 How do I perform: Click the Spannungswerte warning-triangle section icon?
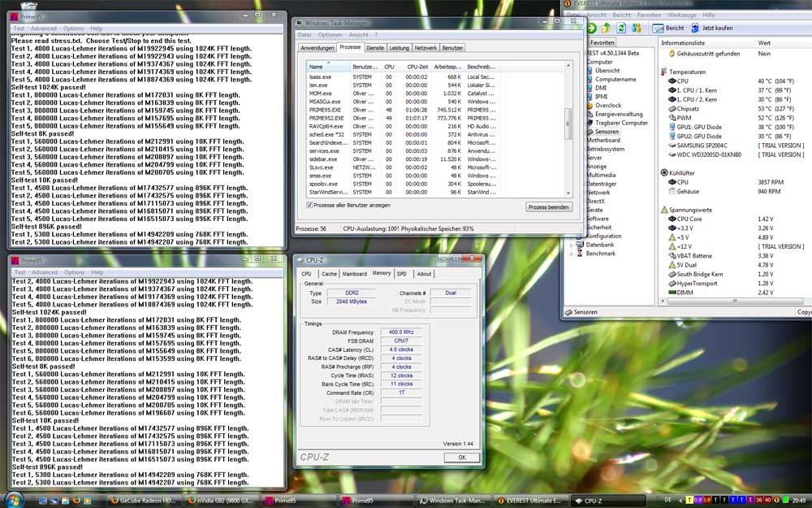[x=664, y=210]
